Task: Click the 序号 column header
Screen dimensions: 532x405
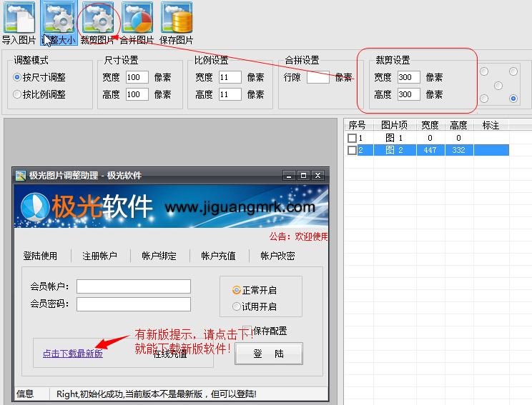Action: click(x=359, y=126)
